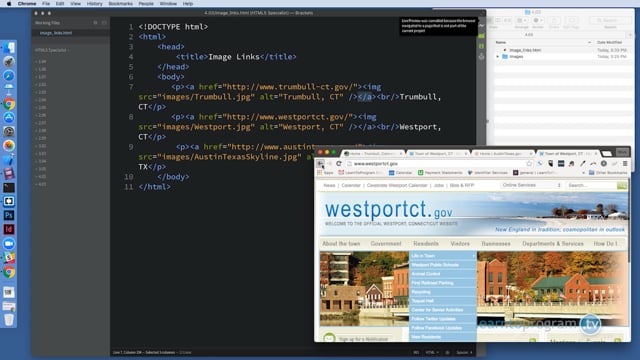Click the Chrome icon in the dock
The height and width of the screenshot is (360, 640).
point(9,104)
